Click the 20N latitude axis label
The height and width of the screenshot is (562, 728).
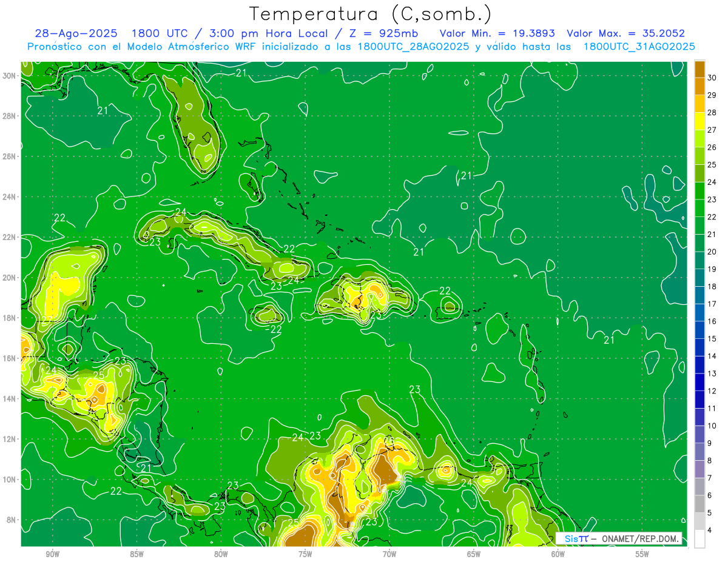click(x=9, y=278)
